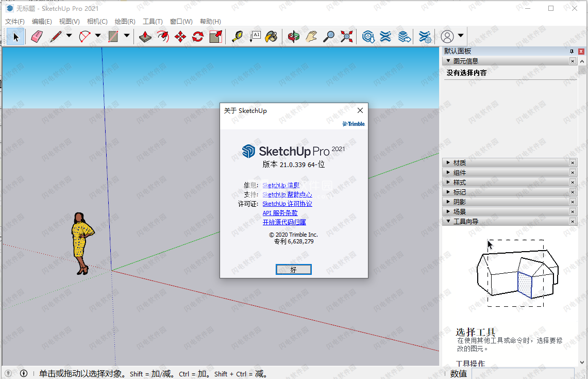Open the 工具(T) menu
This screenshot has width=588, height=379.
tap(153, 21)
